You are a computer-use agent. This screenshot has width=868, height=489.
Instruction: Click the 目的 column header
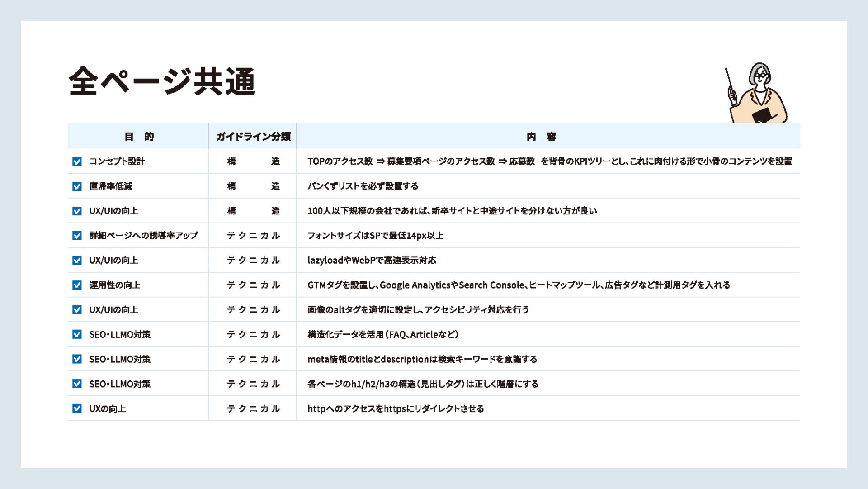(139, 137)
